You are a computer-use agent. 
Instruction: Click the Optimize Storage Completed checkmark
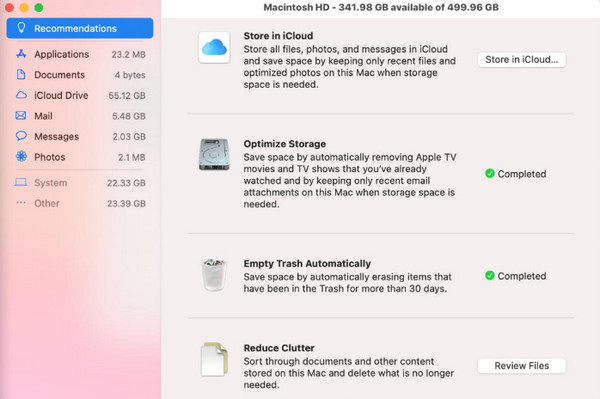pos(489,174)
